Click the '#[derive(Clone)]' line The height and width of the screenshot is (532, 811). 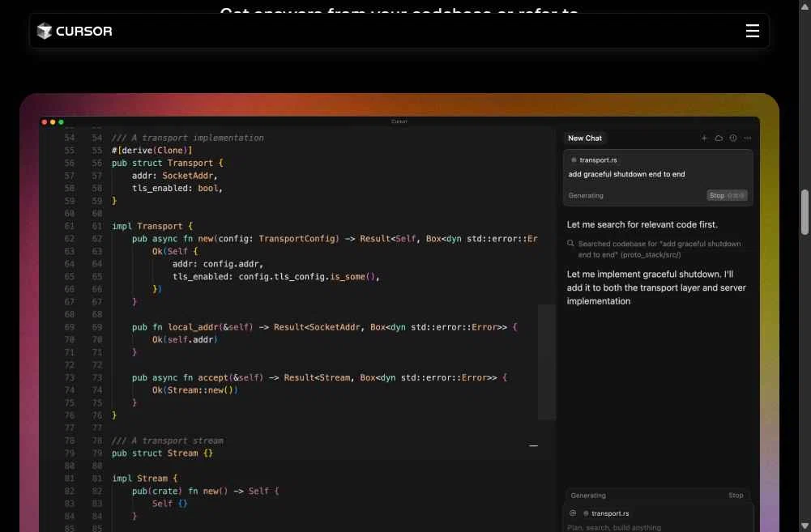(152, 151)
